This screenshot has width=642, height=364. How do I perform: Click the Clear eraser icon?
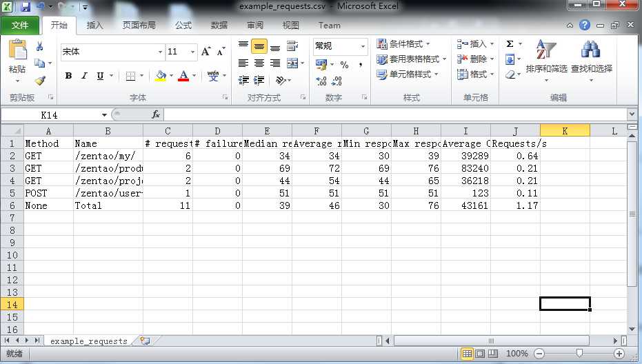point(510,74)
